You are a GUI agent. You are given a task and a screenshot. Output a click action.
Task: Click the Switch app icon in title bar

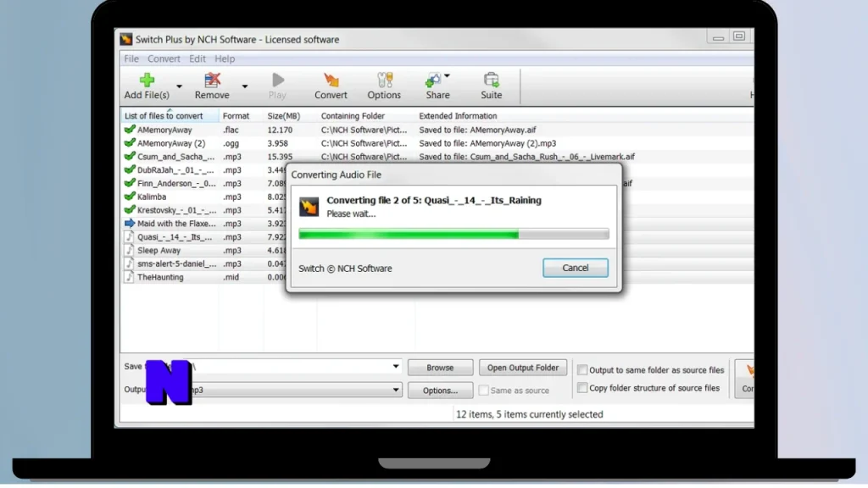(126, 39)
